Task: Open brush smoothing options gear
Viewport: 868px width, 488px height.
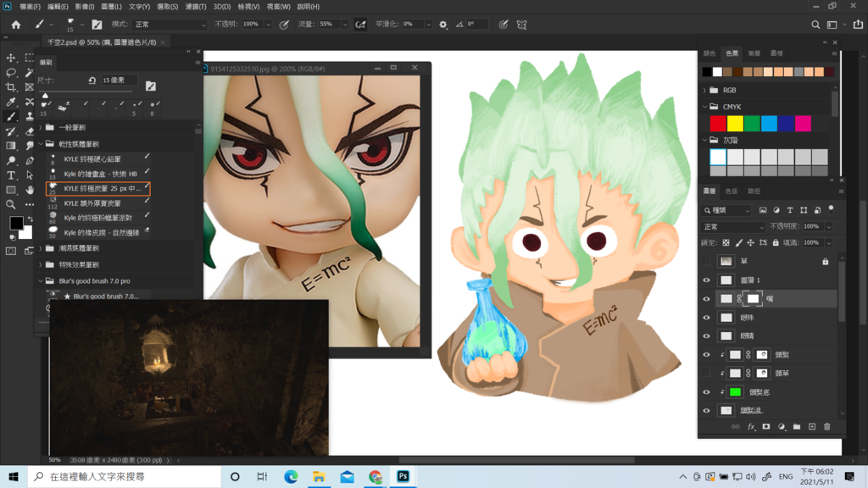Action: coord(442,25)
